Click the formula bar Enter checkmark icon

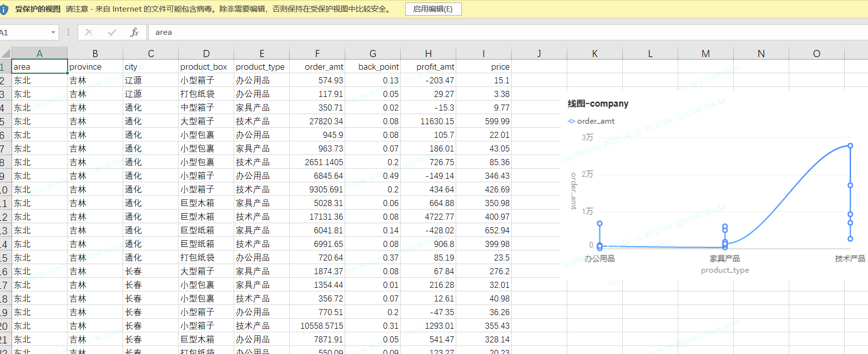click(112, 32)
